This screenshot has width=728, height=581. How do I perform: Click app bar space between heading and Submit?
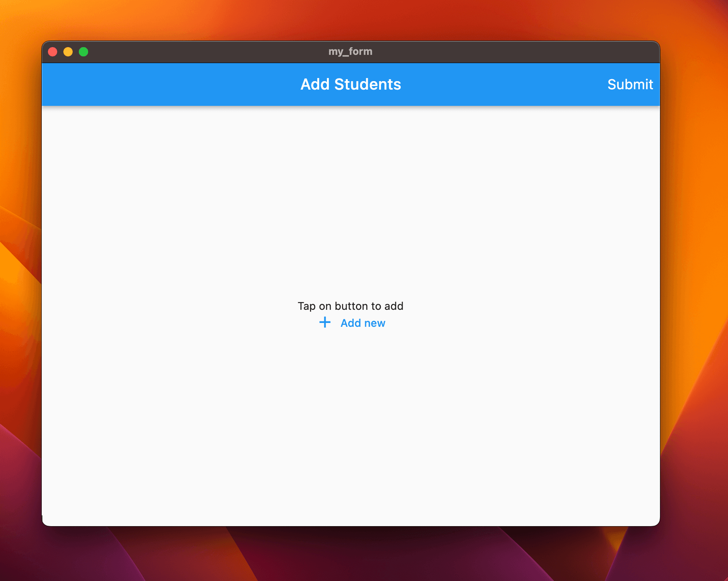pos(502,84)
